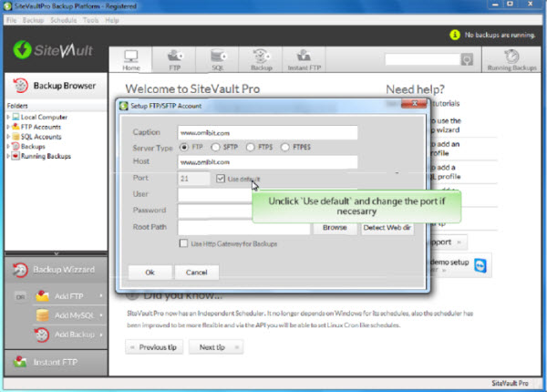Click the TeamViewer demo setup icon
Viewport: 547px width, 392px height.
click(480, 266)
